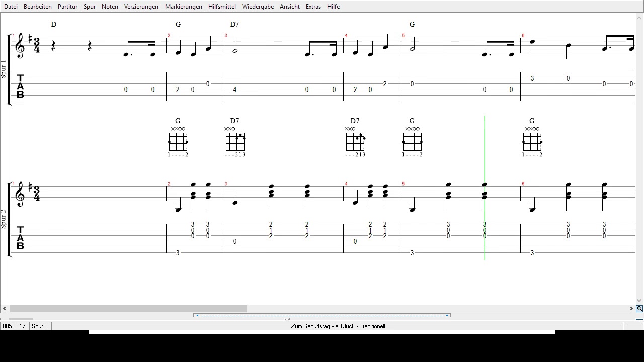
Task: Click the open-string 0 in Spur 2 tablature measure 3
Action: [235, 241]
